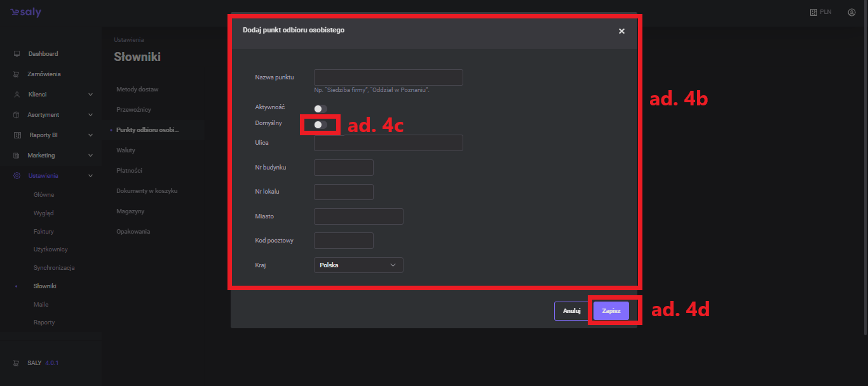Viewport: 868px width, 386px height.
Task: Select Waluty in the Słowniki list
Action: (126, 150)
